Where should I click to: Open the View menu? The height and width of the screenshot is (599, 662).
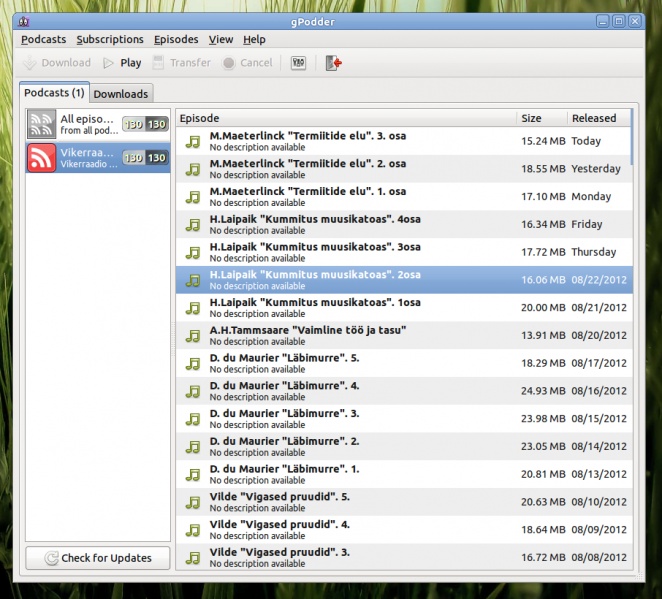pyautogui.click(x=221, y=40)
